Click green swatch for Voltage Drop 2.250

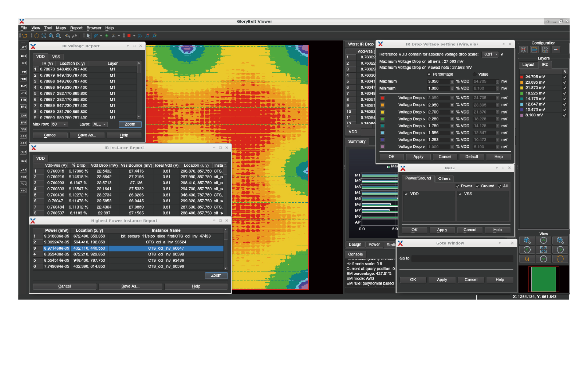[x=382, y=119]
